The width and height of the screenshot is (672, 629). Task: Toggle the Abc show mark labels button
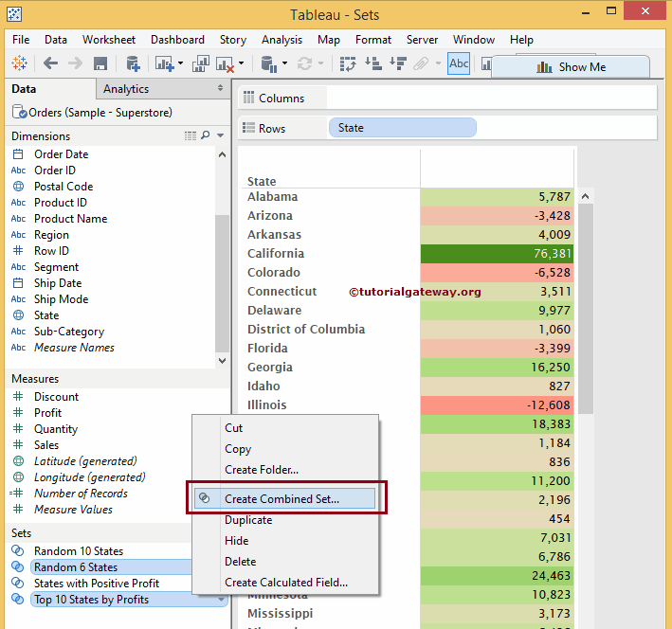459,63
